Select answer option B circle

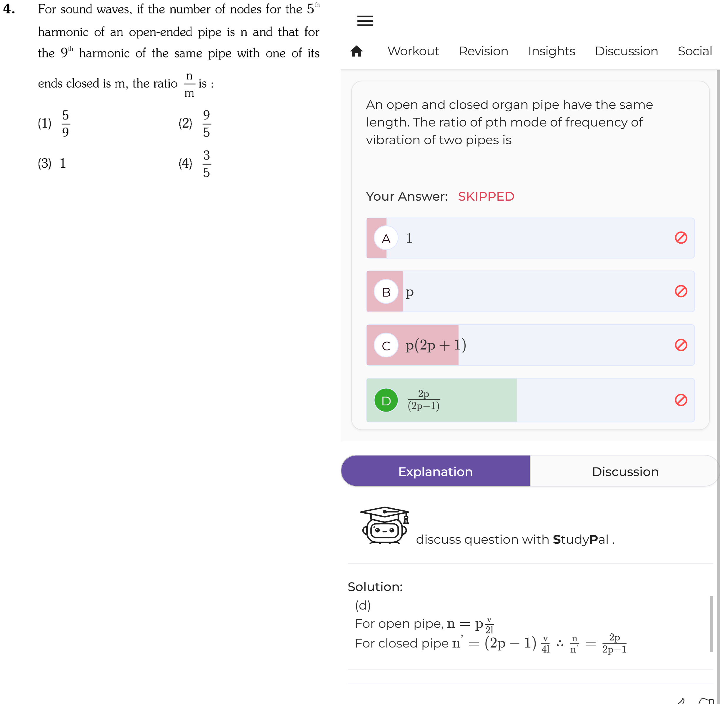pyautogui.click(x=386, y=292)
